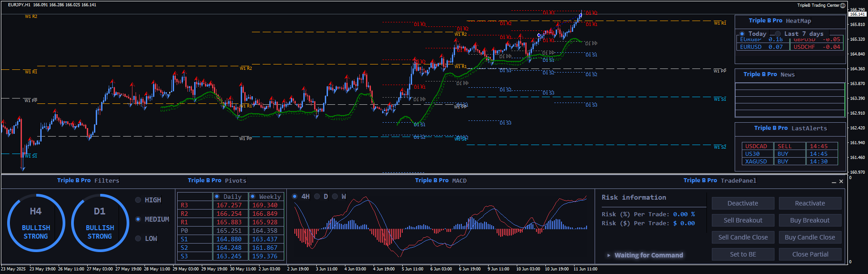Minimize the TradePanel with the underscore icon
The width and height of the screenshot is (868, 274).
point(834,182)
